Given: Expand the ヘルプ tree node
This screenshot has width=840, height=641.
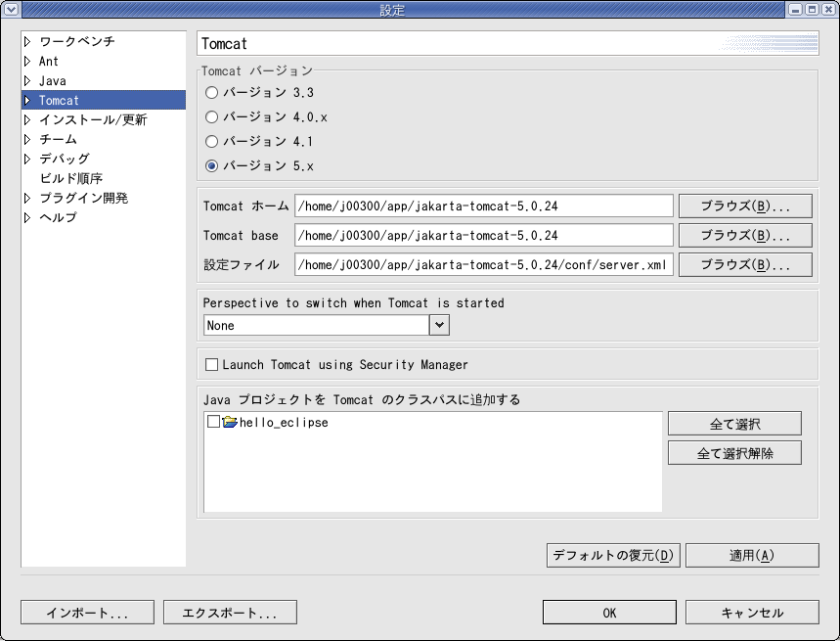Looking at the screenshot, I should point(27,217).
